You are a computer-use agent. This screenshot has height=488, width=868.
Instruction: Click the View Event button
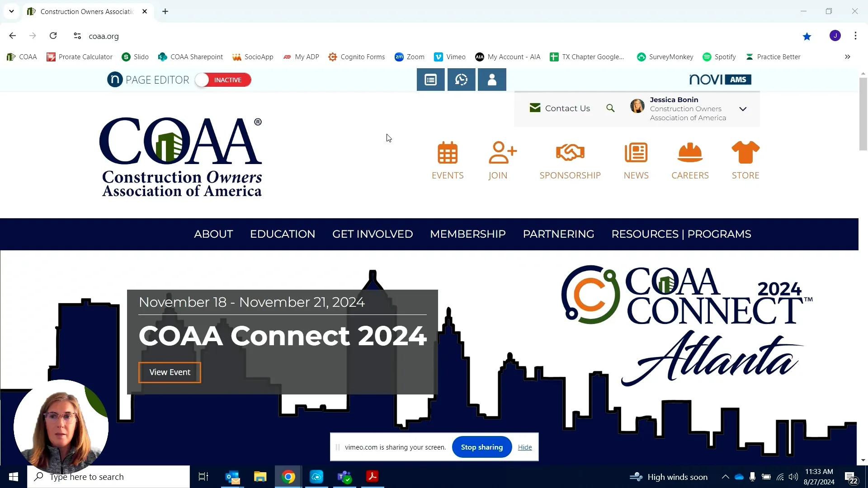170,372
